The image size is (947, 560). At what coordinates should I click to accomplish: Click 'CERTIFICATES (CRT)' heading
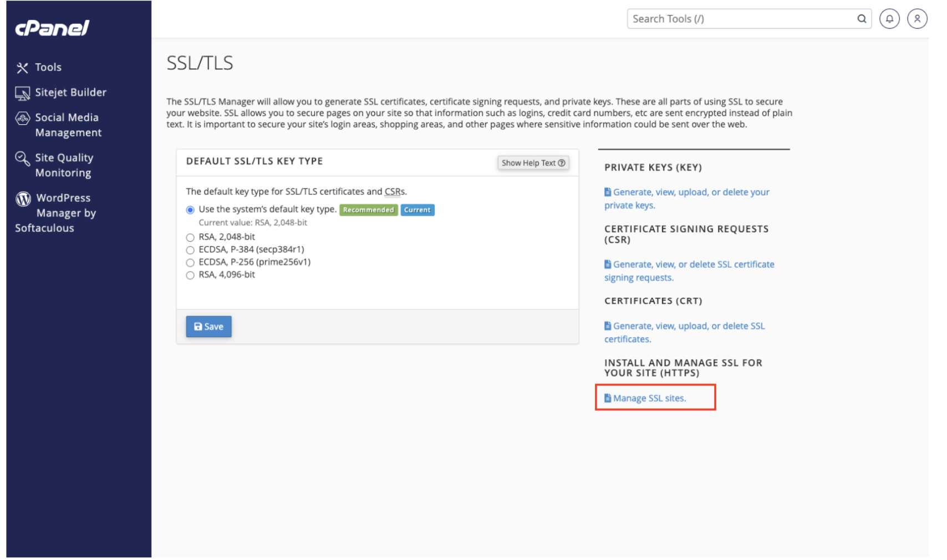653,301
